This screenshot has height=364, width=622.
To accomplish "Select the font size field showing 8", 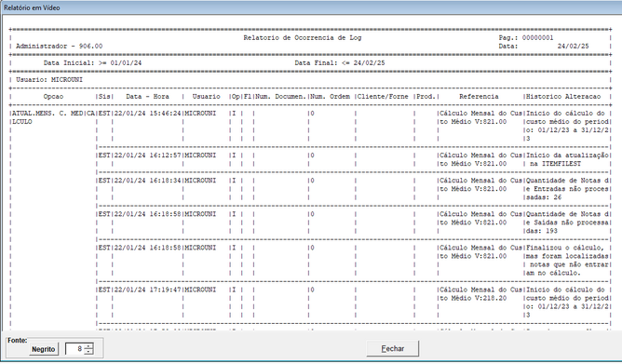I will 75,349.
